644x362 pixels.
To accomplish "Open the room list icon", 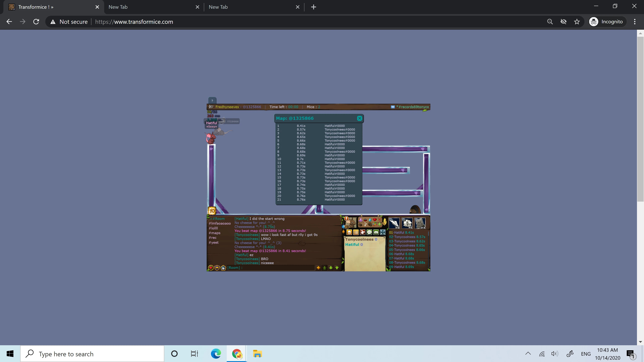I will pyautogui.click(x=356, y=232).
